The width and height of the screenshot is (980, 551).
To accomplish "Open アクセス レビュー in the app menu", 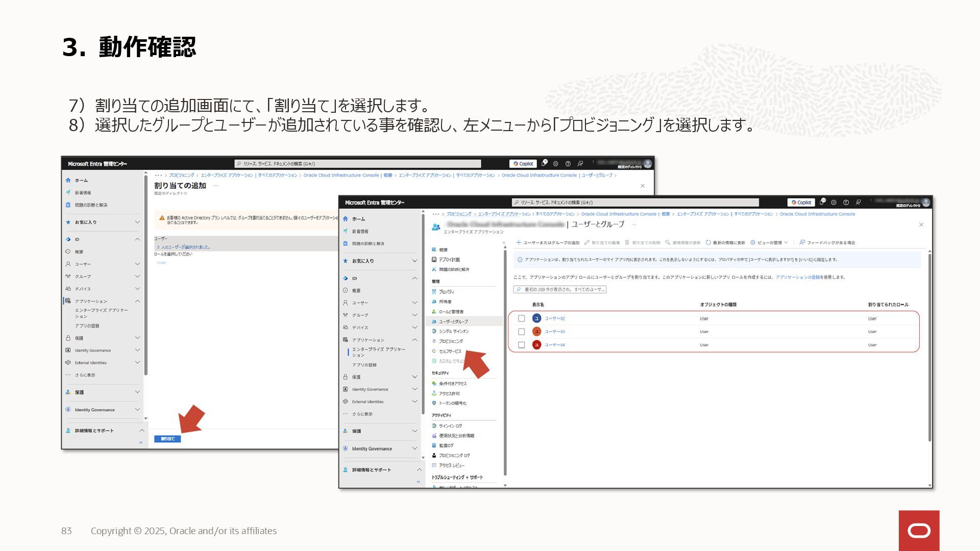I will (451, 465).
